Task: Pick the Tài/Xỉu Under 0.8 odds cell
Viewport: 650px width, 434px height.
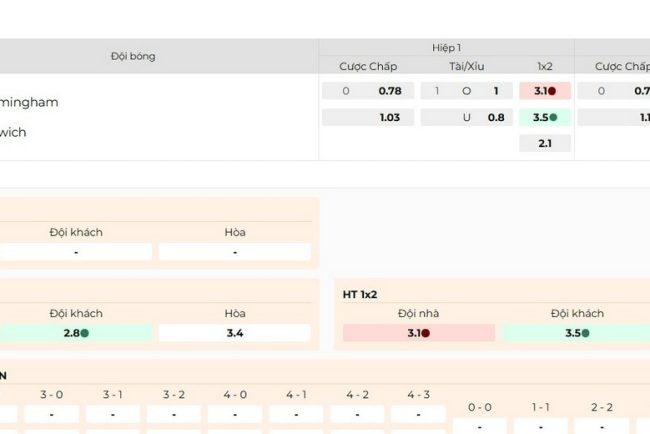Action: tap(465, 117)
